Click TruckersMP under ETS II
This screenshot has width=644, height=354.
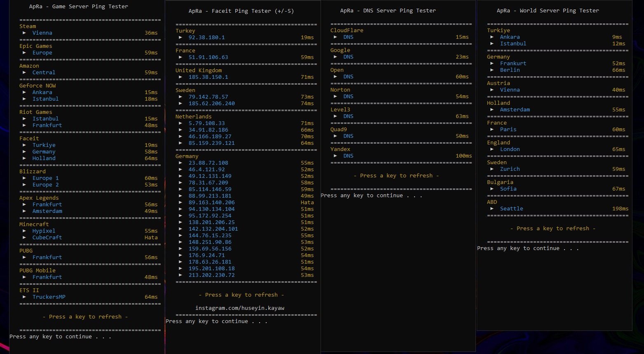coord(49,297)
